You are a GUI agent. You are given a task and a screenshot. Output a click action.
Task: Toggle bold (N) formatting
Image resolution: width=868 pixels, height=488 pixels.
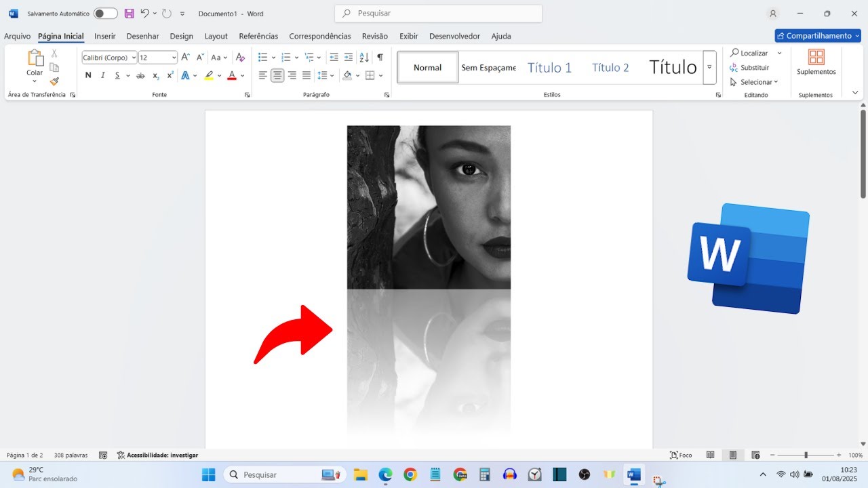click(x=88, y=75)
